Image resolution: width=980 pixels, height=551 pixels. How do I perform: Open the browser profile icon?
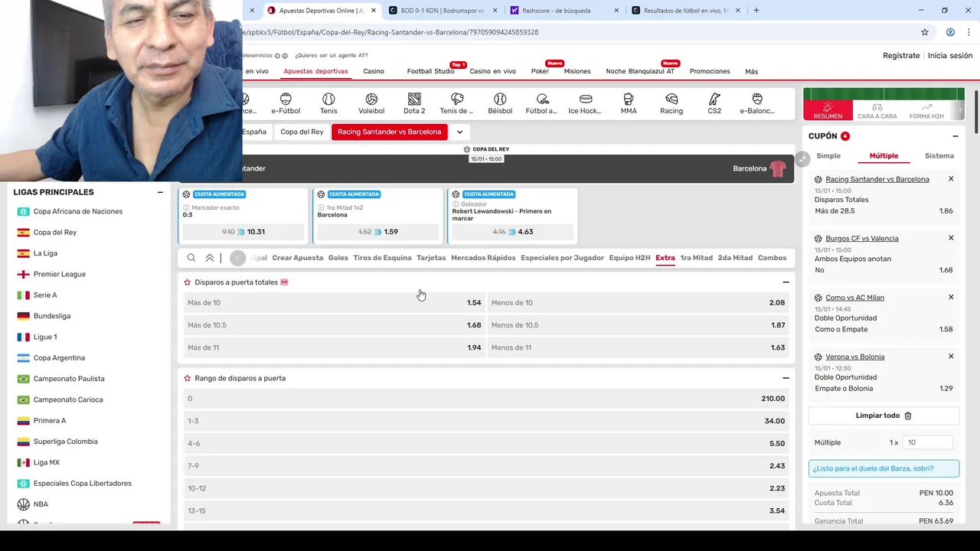[x=950, y=32]
